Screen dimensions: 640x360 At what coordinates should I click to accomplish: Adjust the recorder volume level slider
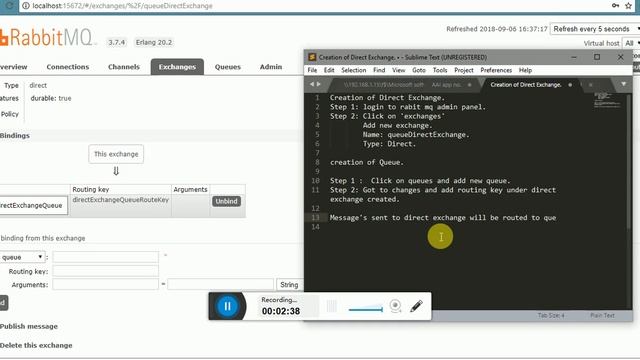click(x=366, y=309)
